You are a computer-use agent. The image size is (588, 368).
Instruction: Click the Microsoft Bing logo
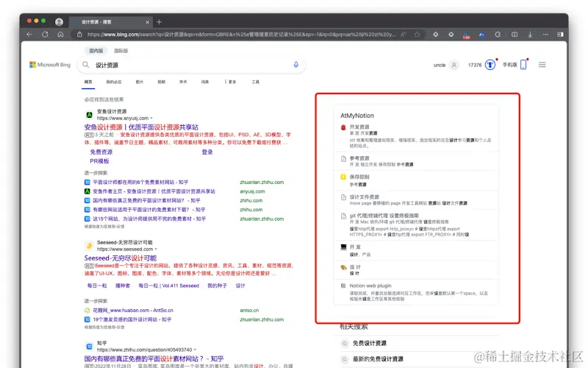50,65
